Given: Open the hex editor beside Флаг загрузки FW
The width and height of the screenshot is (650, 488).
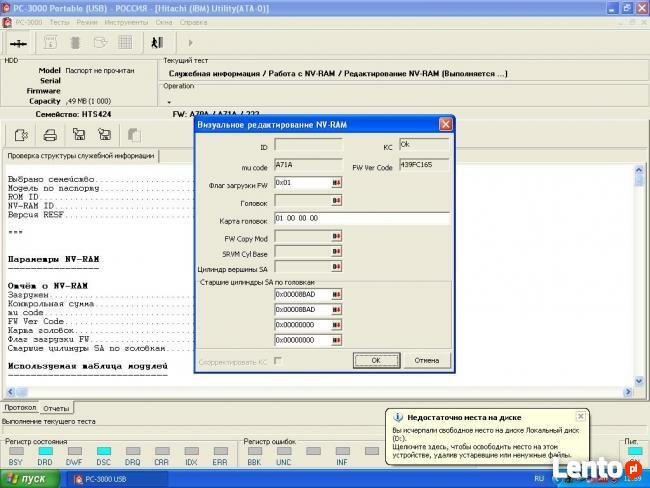Looking at the screenshot, I should coord(337,183).
